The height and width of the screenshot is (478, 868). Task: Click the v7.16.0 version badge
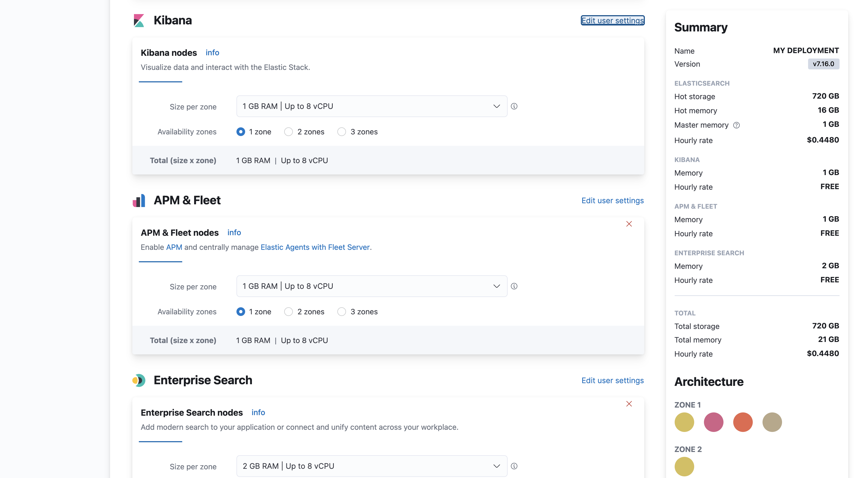[823, 64]
